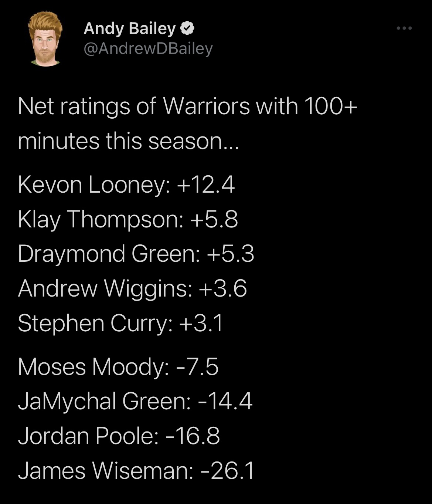Click the 100+ text in the tweet
Screen dimensions: 432x504
(x=331, y=106)
